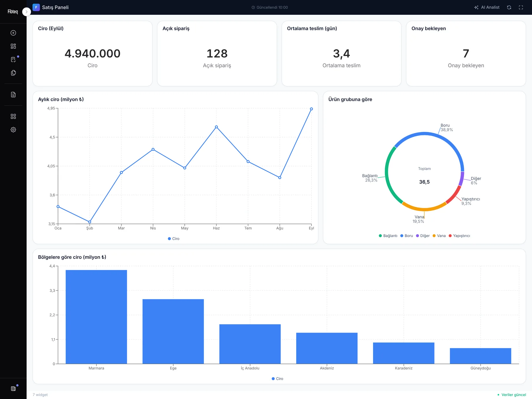Click the Onay bekleyen card title
The width and height of the screenshot is (532, 399).
(429, 28)
